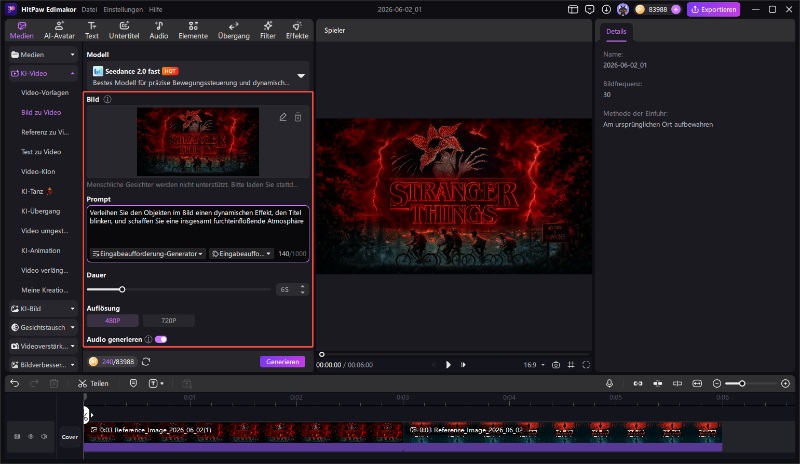The height and width of the screenshot is (464, 800).
Task: Delete the uploaded Bild with trash icon
Action: point(298,117)
